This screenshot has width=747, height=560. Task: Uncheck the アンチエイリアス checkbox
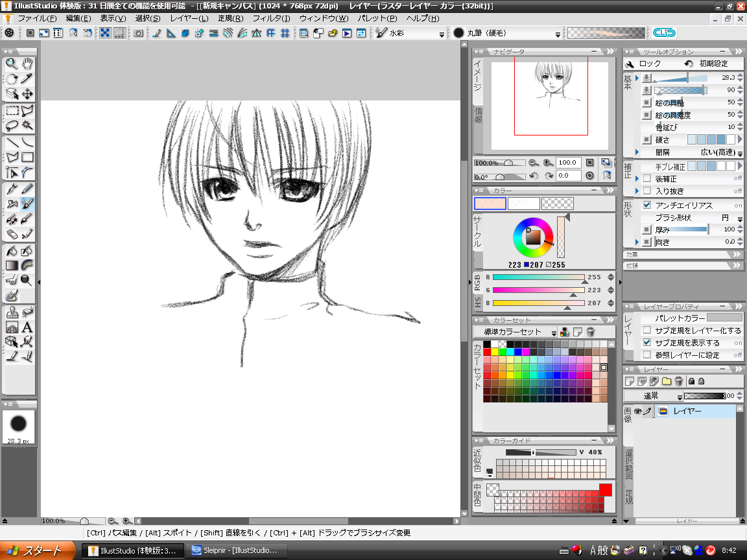point(646,205)
